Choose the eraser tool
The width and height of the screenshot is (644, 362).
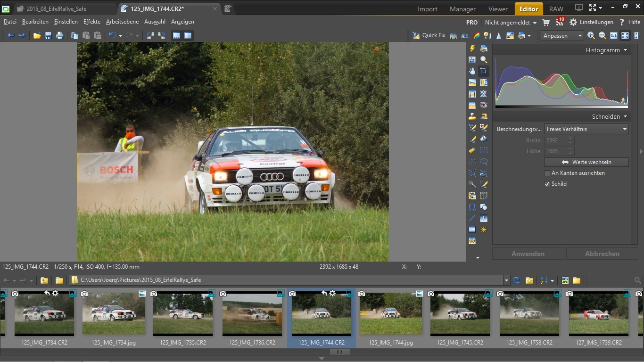point(472,150)
